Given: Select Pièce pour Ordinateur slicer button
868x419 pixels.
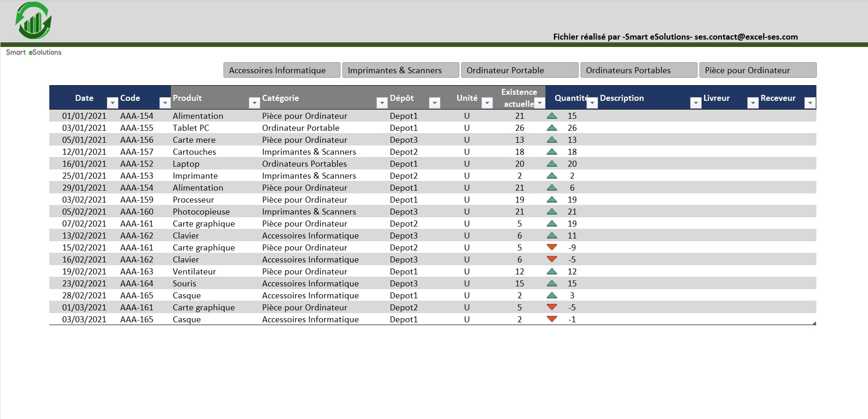Looking at the screenshot, I should tap(757, 70).
